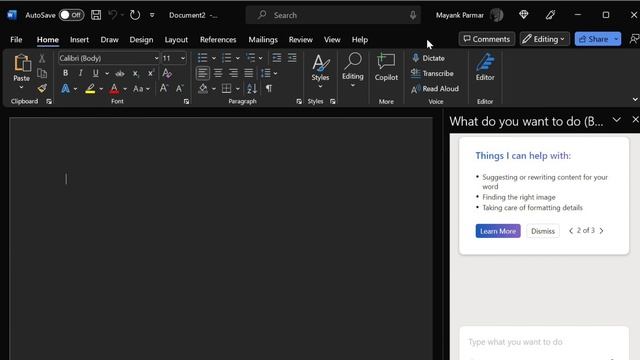Click the pen icon near account name
This screenshot has height=360, width=640.
coord(550,15)
